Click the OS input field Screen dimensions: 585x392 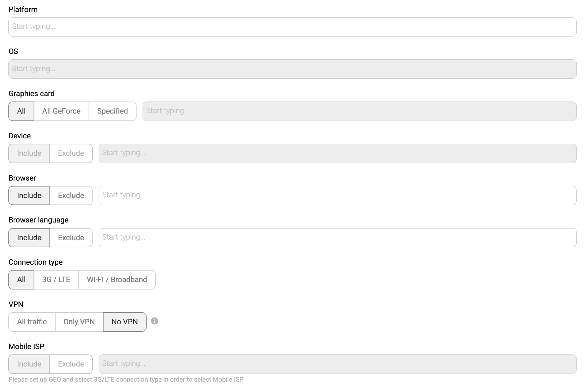(292, 69)
